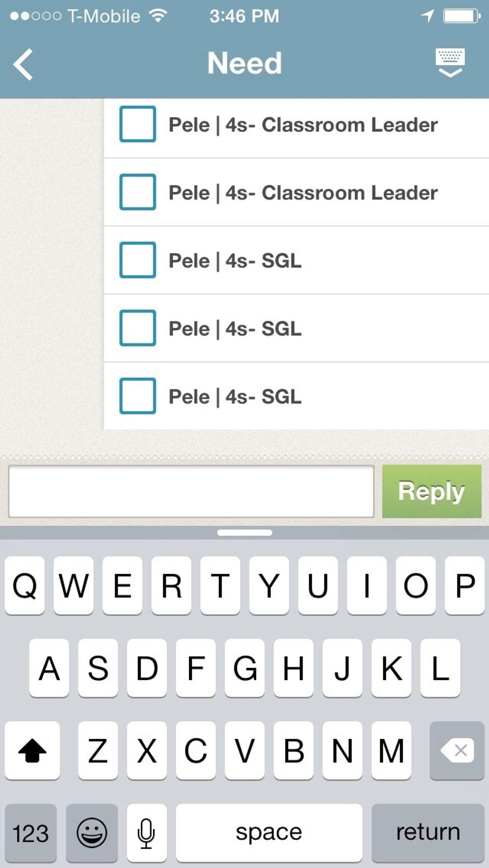The height and width of the screenshot is (868, 489).
Task: Check the second Pele 4s- Classroom Leader box
Action: point(138,192)
